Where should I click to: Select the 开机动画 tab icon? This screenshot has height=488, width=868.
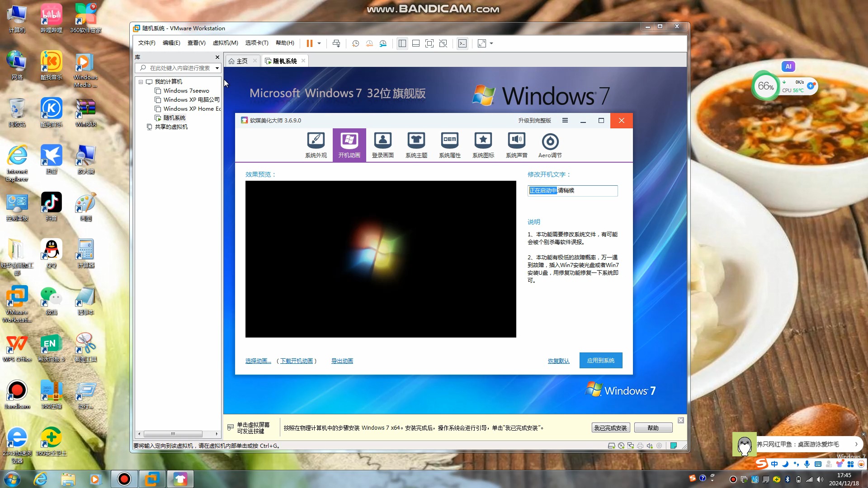tap(349, 145)
